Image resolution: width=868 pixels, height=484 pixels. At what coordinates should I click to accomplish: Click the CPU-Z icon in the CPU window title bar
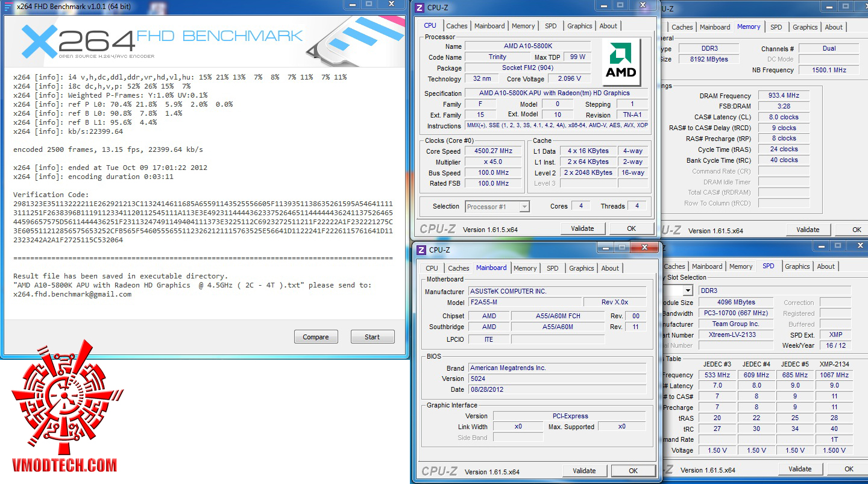pos(420,8)
